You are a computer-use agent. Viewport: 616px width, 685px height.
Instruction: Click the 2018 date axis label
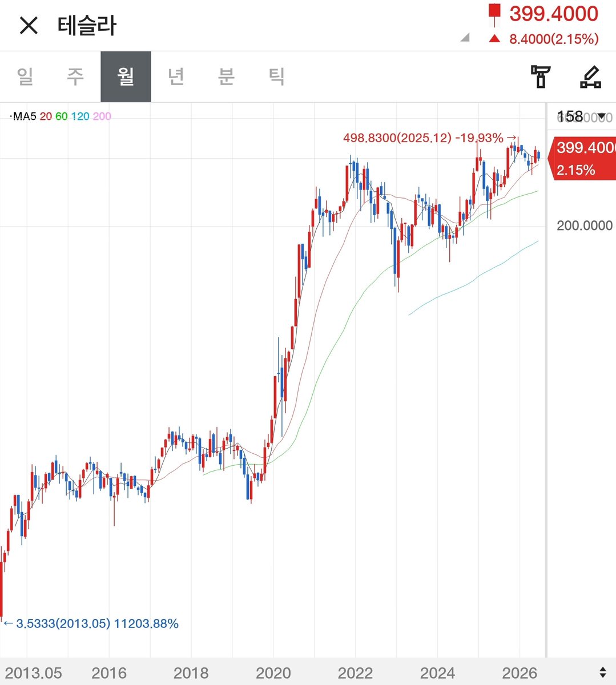point(191,673)
